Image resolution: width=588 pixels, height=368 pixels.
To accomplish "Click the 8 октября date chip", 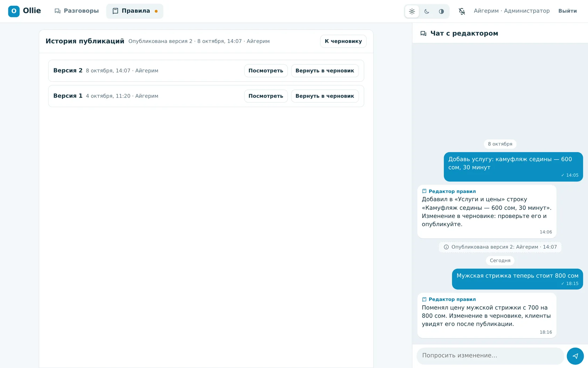I will [500, 144].
